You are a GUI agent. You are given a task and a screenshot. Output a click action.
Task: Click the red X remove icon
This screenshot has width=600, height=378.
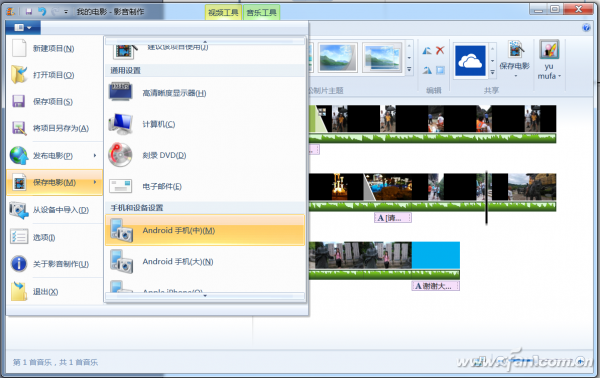440,50
